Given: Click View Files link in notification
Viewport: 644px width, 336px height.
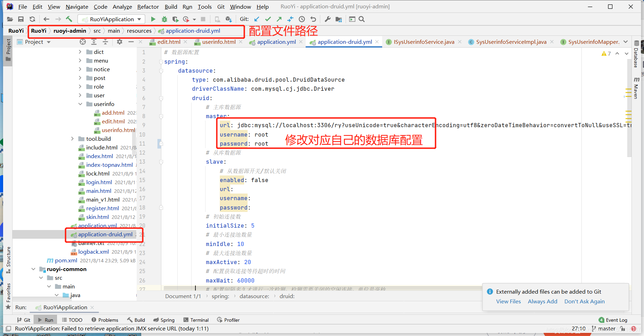Looking at the screenshot, I should click(508, 301).
